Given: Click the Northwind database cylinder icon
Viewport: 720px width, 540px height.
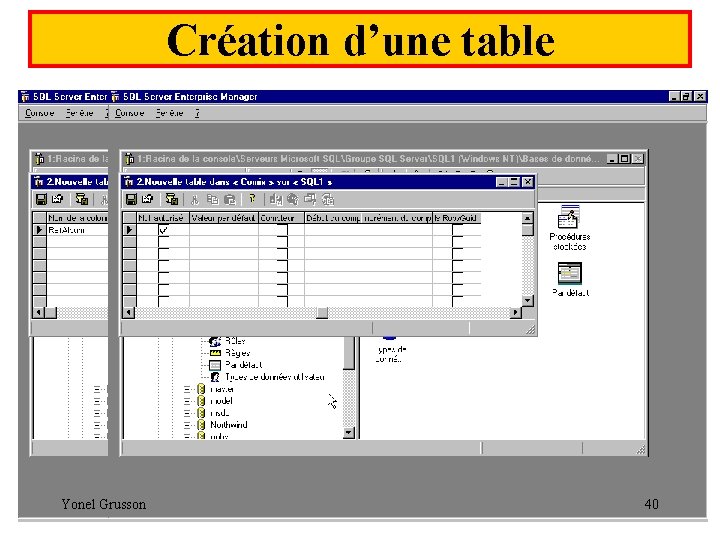Looking at the screenshot, I should [201, 425].
